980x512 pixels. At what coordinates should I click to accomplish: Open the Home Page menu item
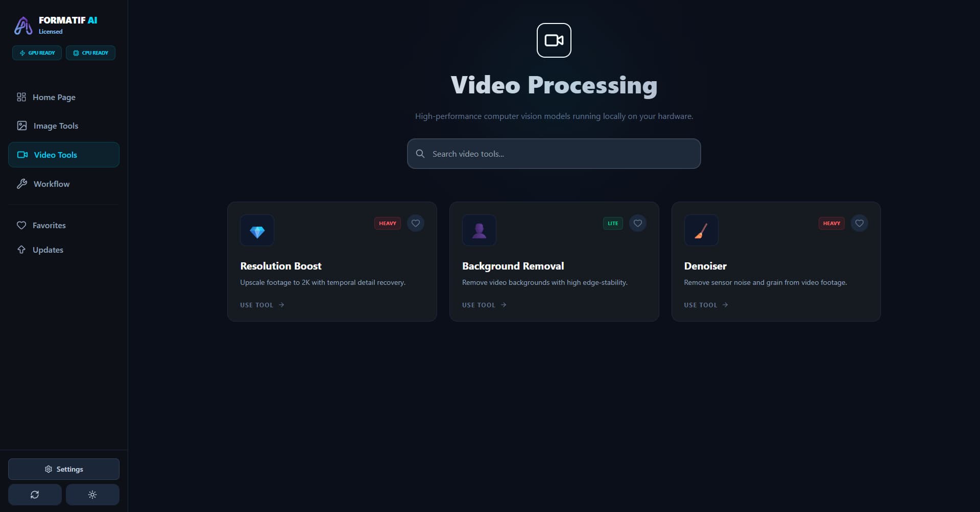click(x=64, y=97)
